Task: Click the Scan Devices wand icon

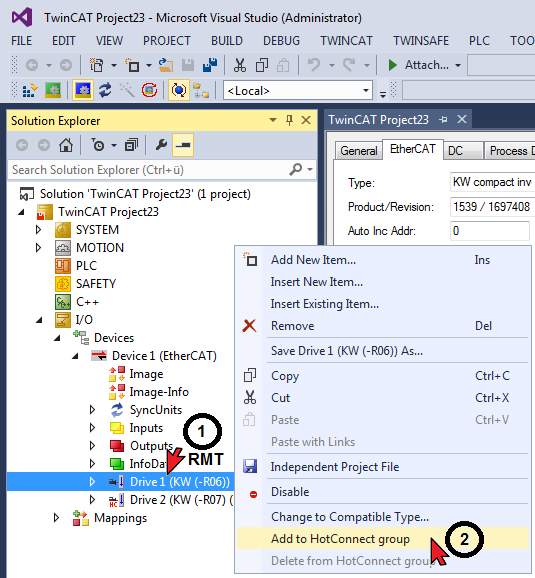Action: (x=127, y=90)
